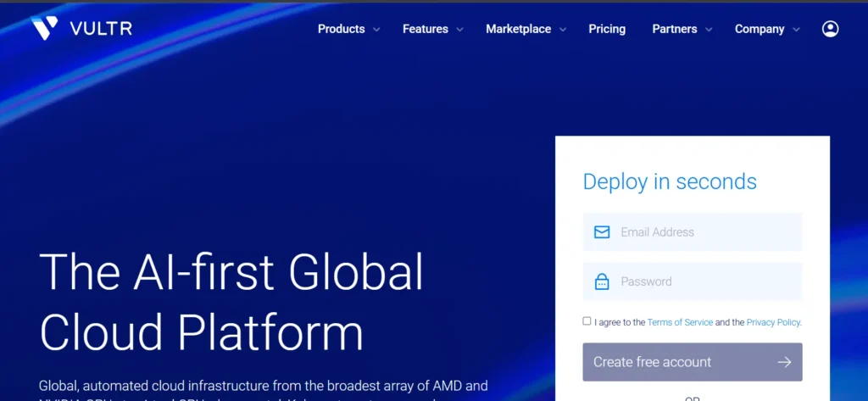
Task: Click the "Deploy in seconds" heading
Action: click(x=670, y=181)
